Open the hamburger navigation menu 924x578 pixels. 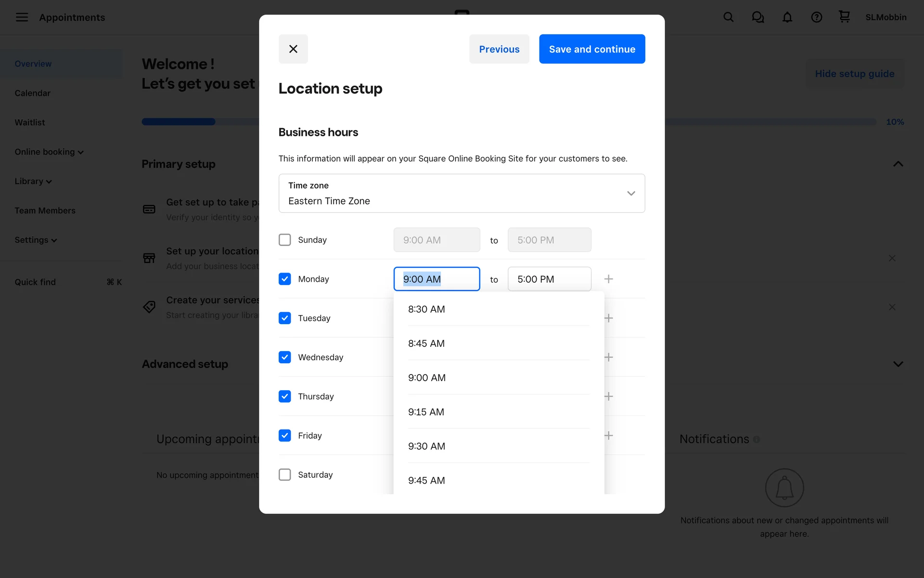tap(22, 17)
